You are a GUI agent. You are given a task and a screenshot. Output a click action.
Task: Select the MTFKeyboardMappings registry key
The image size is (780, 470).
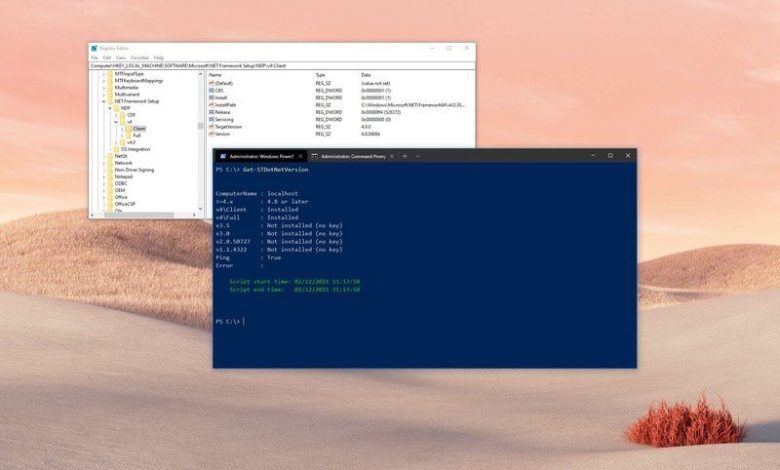pyautogui.click(x=139, y=81)
